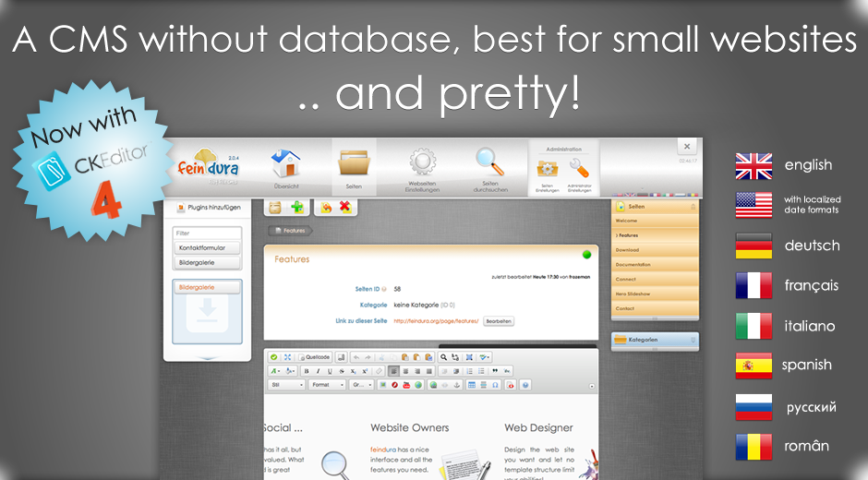Toggle the blockquote formatting
The height and width of the screenshot is (480, 868).
click(495, 371)
